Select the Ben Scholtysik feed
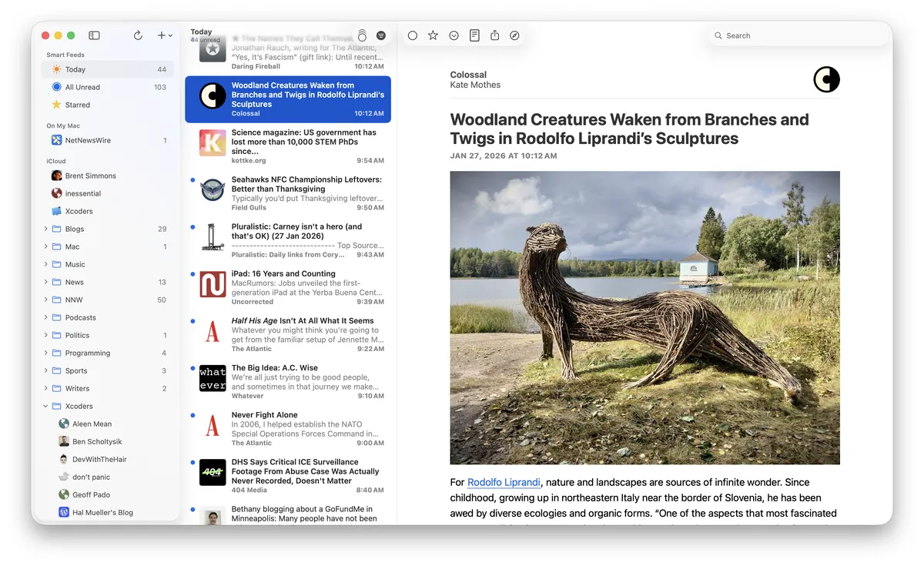The height and width of the screenshot is (566, 924). tap(108, 441)
